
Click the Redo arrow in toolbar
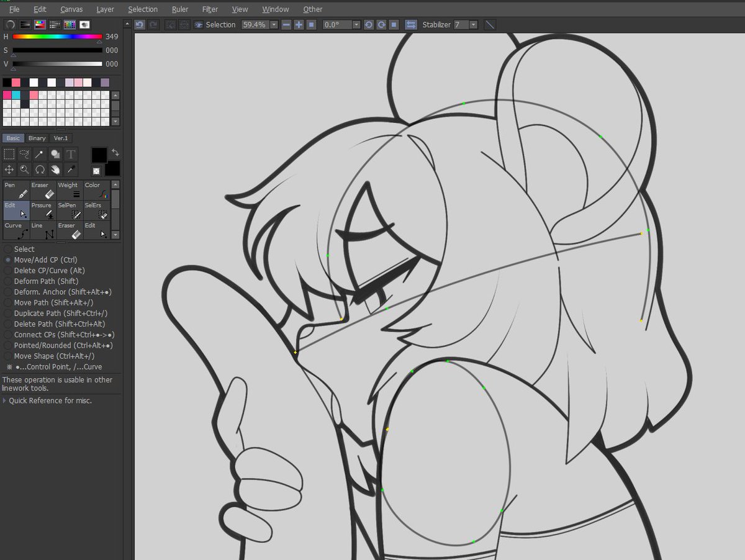pos(153,24)
